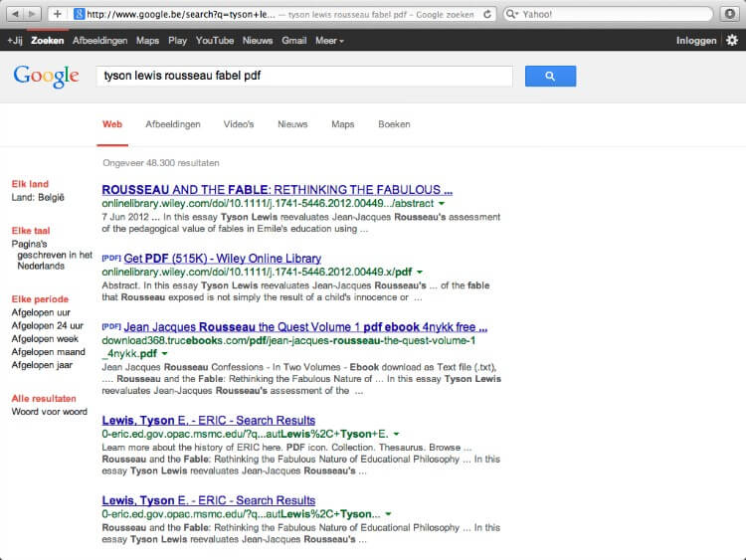746x560 pixels.
Task: Click Inloggen to sign in
Action: 696,41
